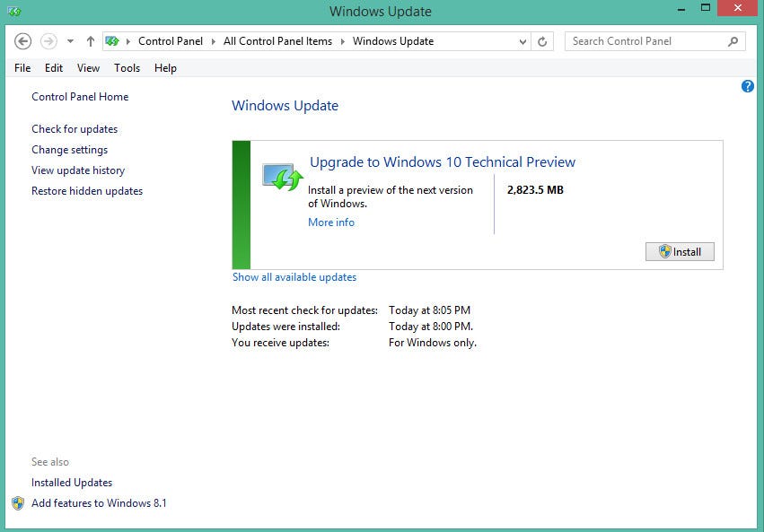Open View update history
Viewport: 764px width, 532px height.
(x=78, y=170)
